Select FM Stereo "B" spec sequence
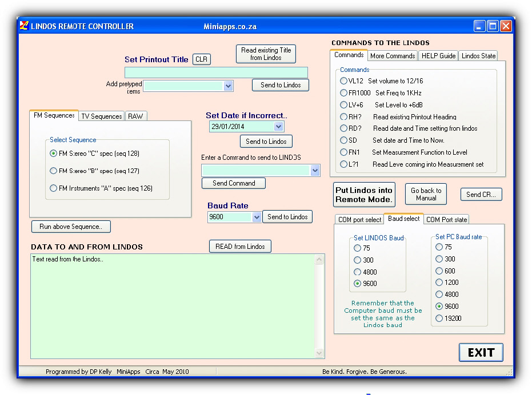This screenshot has height=395, width=532. click(x=54, y=171)
